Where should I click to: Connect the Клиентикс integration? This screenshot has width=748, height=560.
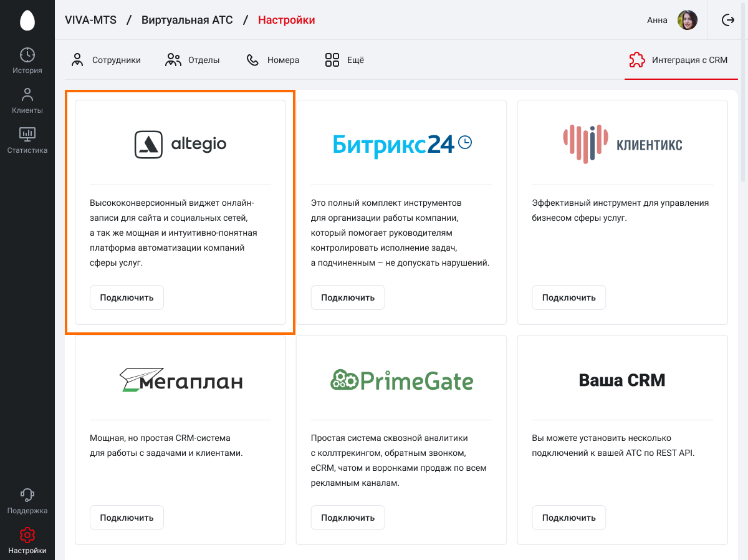(568, 297)
